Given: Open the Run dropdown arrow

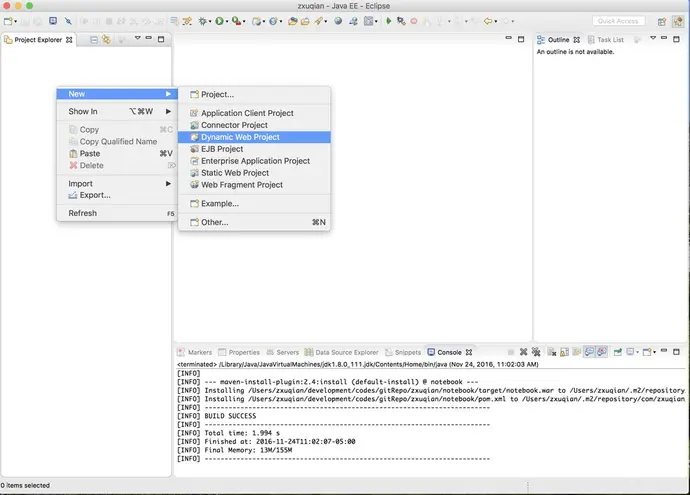Looking at the screenshot, I should [227, 21].
